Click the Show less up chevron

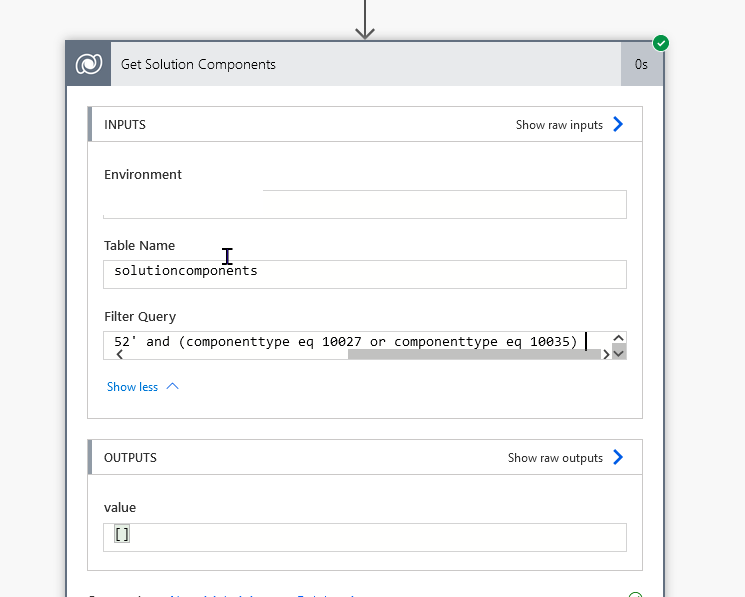(x=172, y=387)
